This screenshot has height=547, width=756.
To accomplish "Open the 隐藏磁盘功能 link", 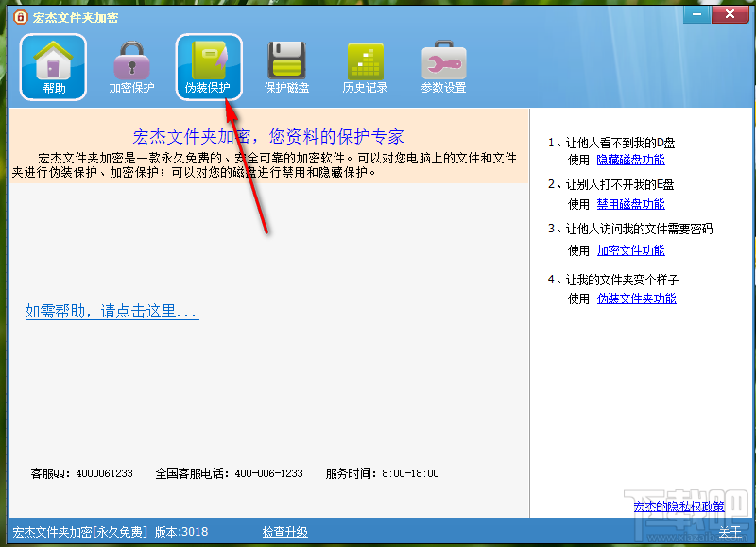I will pos(630,160).
